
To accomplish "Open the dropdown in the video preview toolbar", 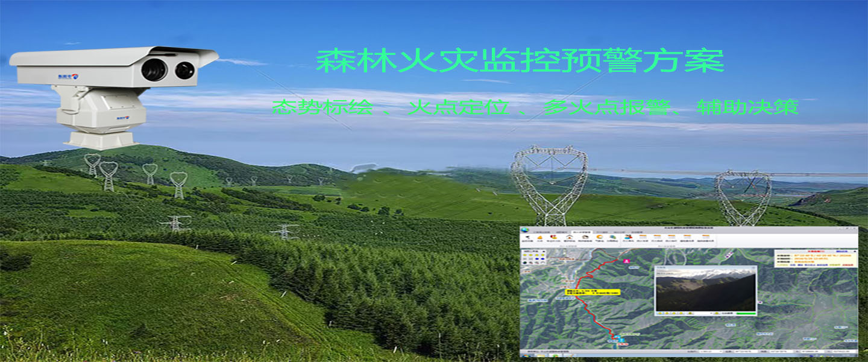I will [x=712, y=313].
